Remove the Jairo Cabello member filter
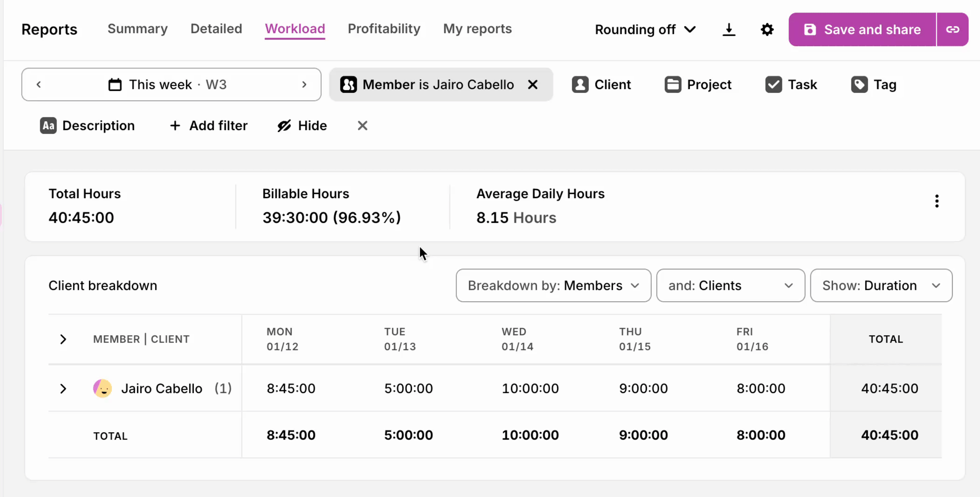The height and width of the screenshot is (497, 980). [532, 84]
